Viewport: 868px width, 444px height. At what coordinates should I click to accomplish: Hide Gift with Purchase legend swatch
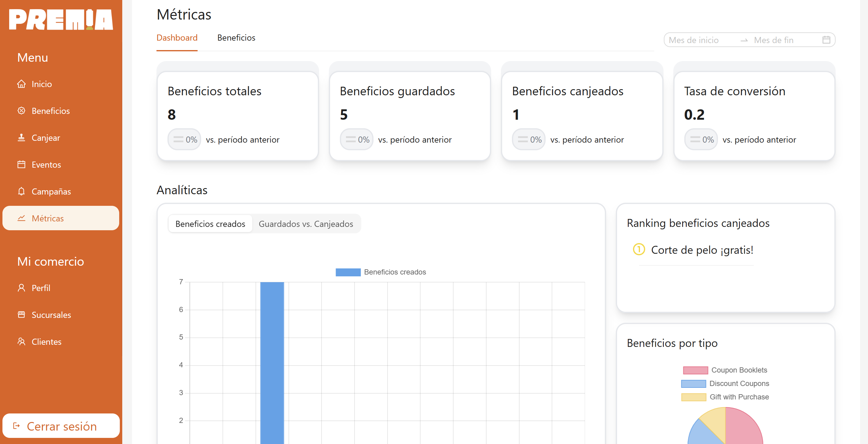(693, 397)
